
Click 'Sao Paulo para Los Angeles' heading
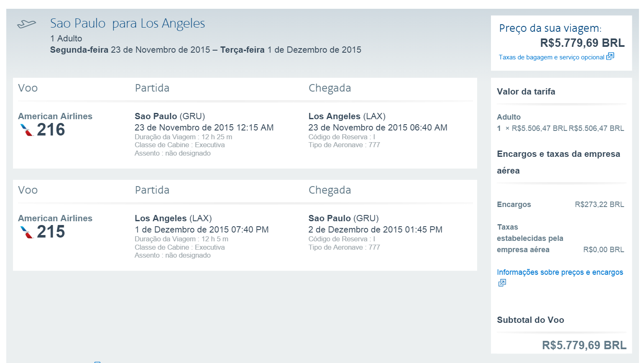[x=128, y=23]
